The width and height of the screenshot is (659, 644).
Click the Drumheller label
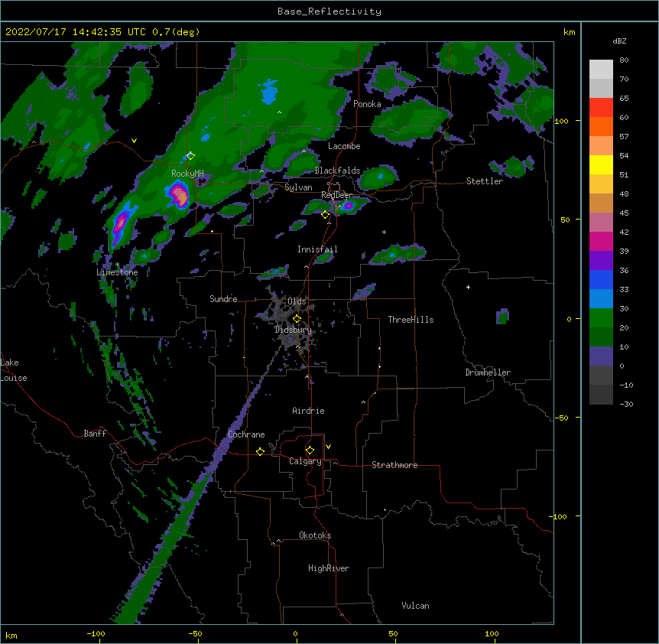[488, 372]
